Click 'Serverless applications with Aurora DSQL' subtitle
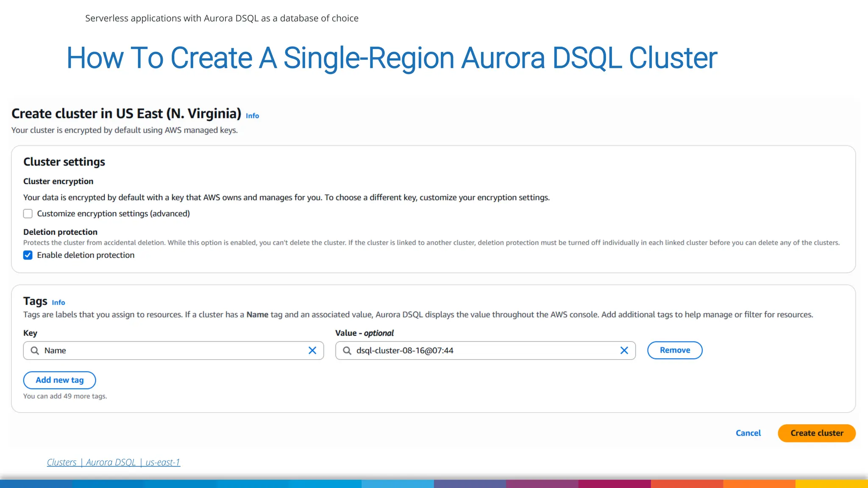 pos(222,18)
